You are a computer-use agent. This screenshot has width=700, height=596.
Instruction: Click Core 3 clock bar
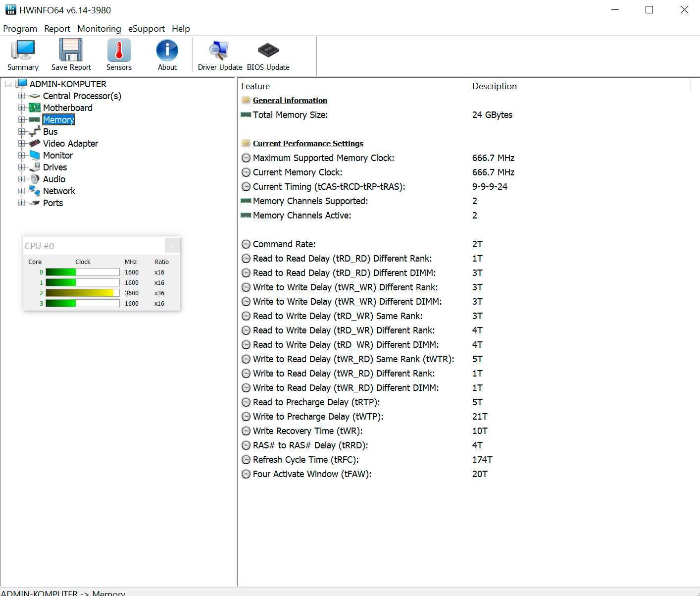[x=83, y=303]
